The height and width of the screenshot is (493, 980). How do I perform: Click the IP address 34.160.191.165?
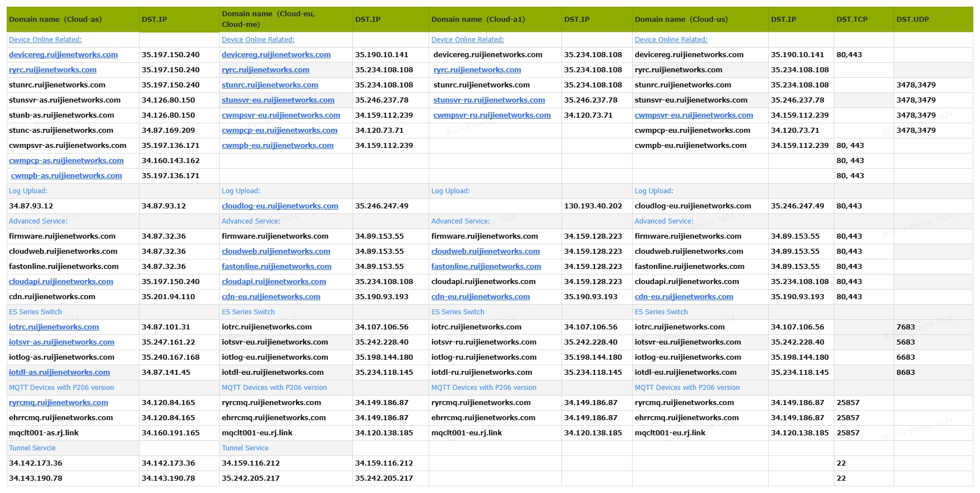click(x=171, y=433)
